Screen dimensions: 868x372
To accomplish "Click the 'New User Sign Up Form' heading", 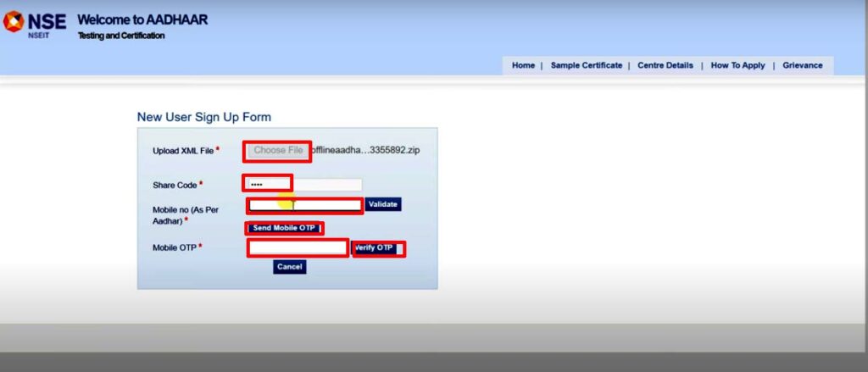I will coord(204,117).
